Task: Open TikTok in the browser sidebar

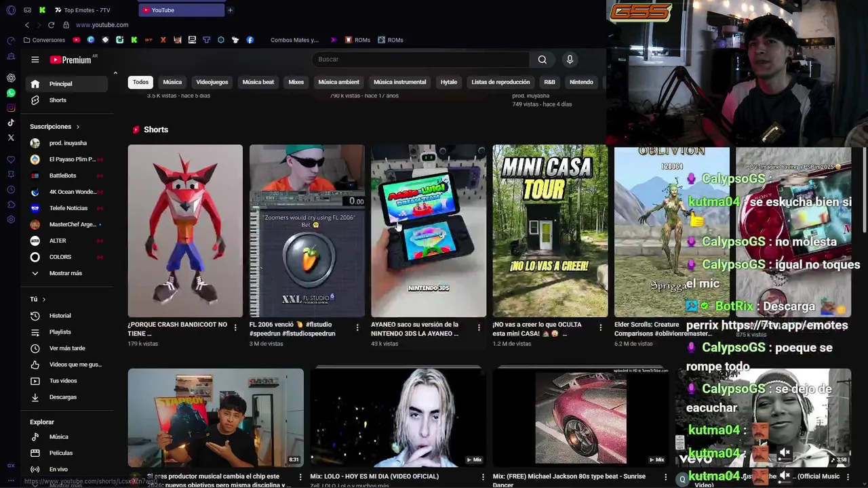Action: (x=11, y=123)
